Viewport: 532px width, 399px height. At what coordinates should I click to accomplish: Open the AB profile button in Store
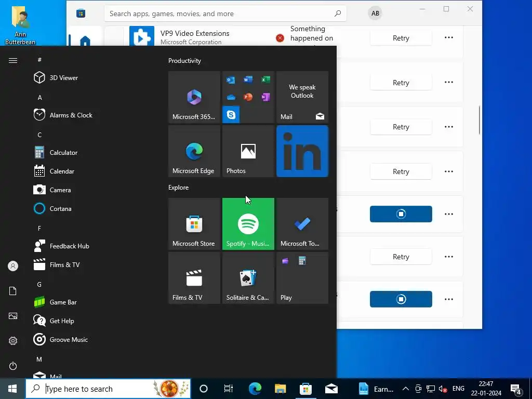coord(375,13)
